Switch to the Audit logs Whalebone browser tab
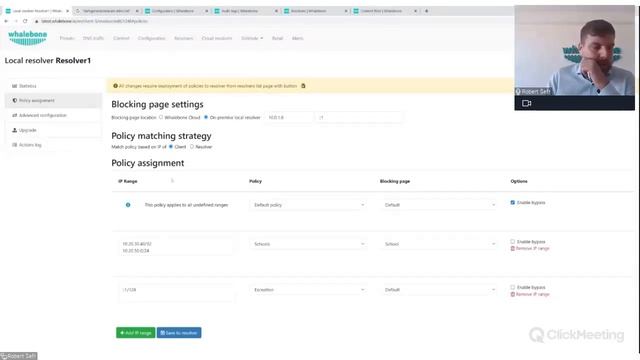Viewport: 640px width, 360px height. click(x=245, y=11)
